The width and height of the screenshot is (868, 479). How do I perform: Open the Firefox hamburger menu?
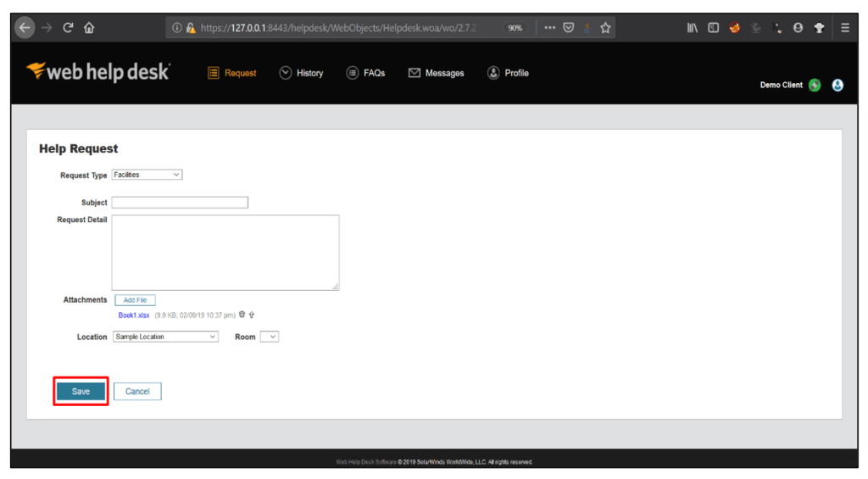845,28
